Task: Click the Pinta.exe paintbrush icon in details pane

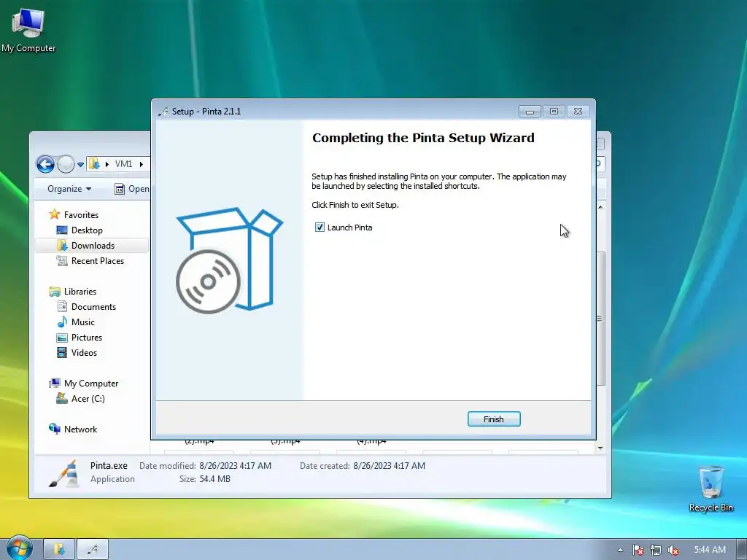Action: point(64,472)
